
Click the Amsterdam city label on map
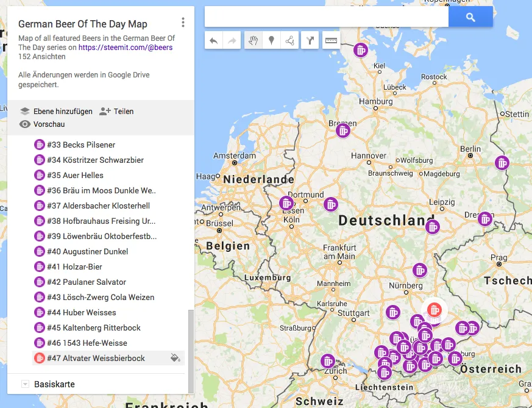pos(235,156)
